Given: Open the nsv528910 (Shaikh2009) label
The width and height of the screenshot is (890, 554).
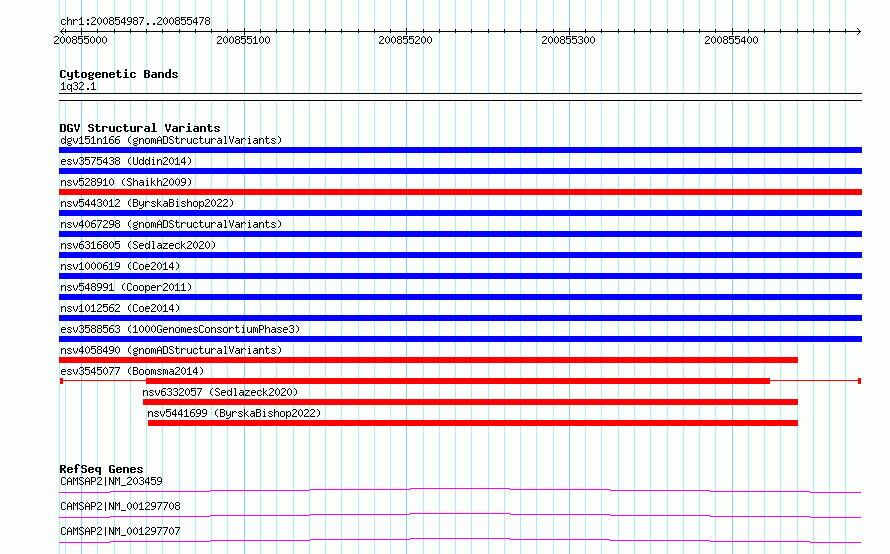Looking at the screenshot, I should tap(126, 182).
